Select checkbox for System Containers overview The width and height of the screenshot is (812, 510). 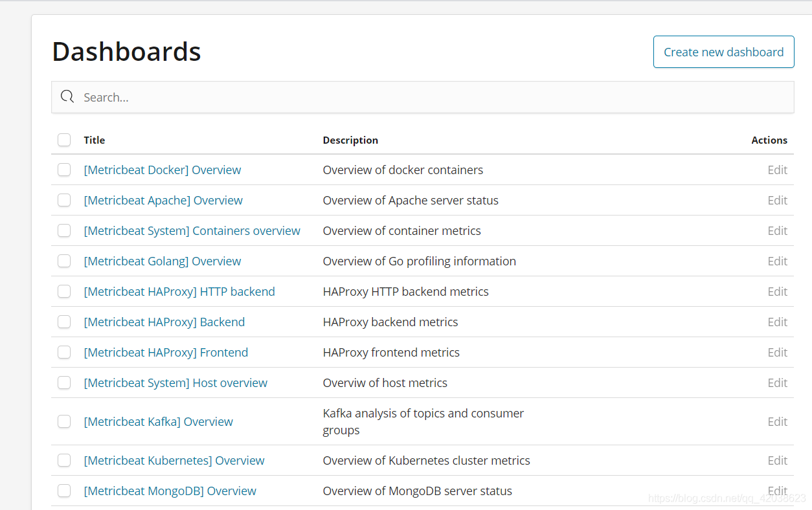click(x=64, y=230)
